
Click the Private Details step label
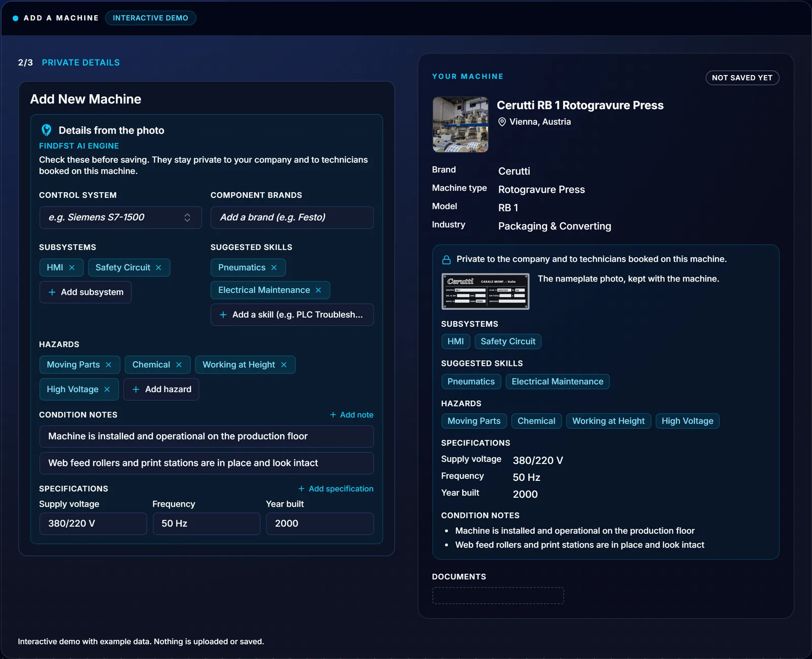click(x=81, y=62)
